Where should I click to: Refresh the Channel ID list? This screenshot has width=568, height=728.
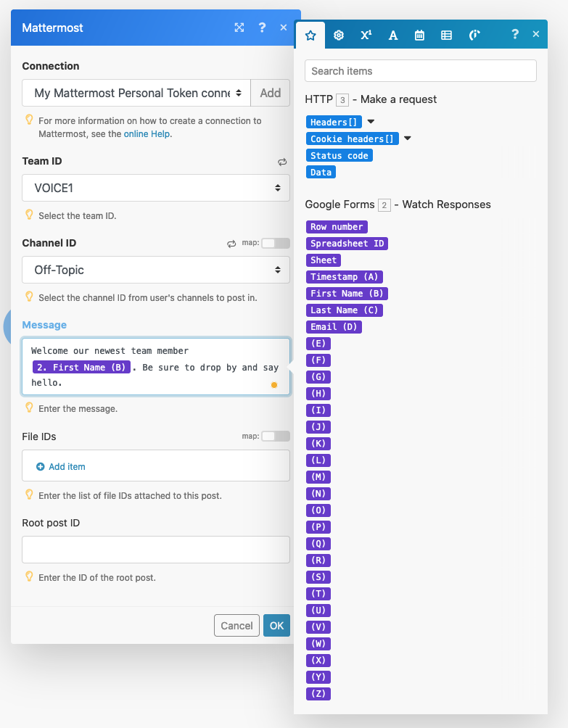coord(231,244)
